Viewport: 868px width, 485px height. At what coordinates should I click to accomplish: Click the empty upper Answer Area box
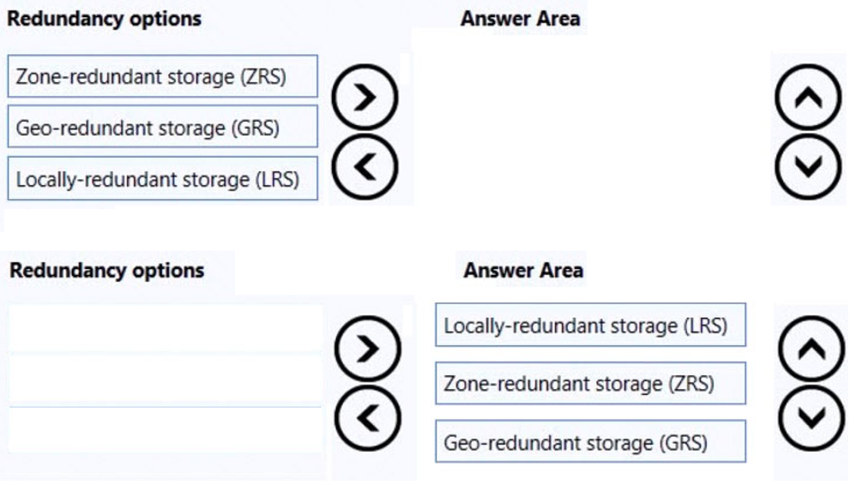tap(590, 129)
